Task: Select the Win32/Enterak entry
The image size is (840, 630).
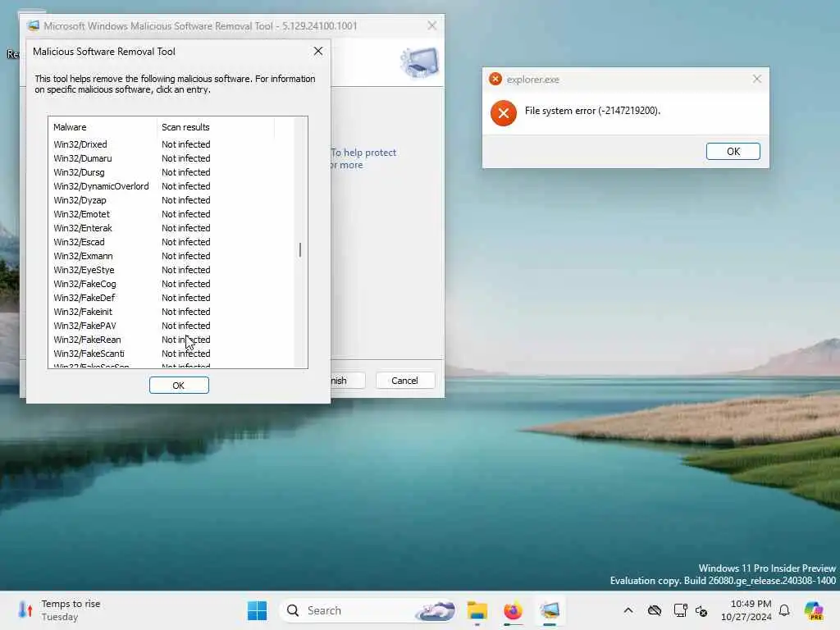Action: (83, 228)
